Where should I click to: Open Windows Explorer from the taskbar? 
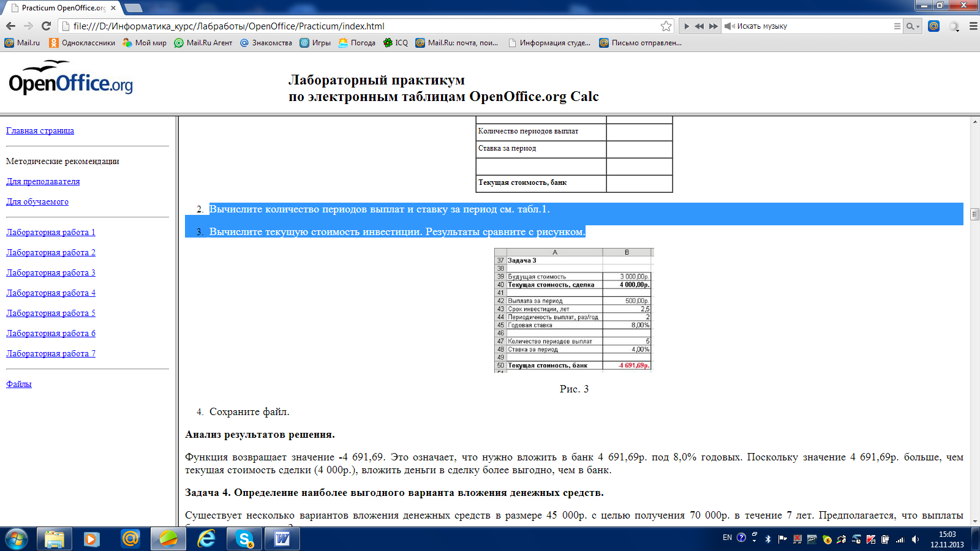click(55, 539)
